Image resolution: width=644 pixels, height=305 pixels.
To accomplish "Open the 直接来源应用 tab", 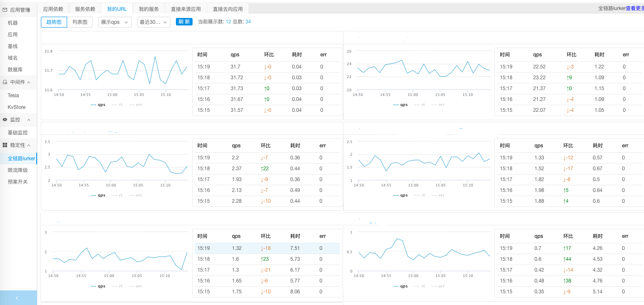I will (186, 9).
